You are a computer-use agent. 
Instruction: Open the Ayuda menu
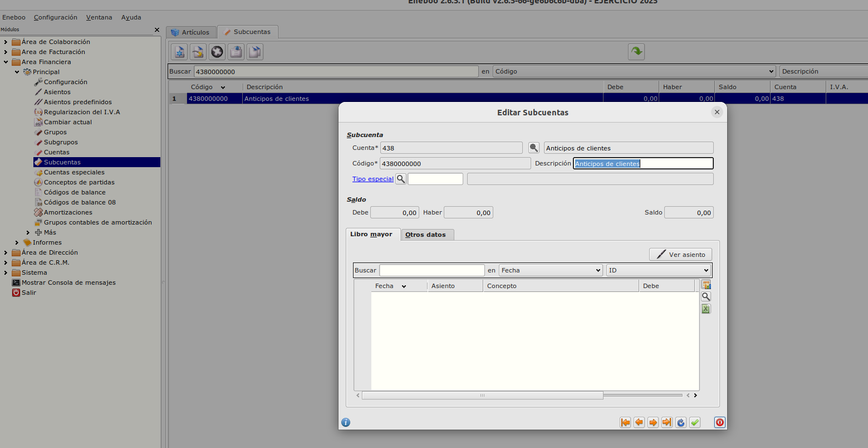pyautogui.click(x=131, y=17)
